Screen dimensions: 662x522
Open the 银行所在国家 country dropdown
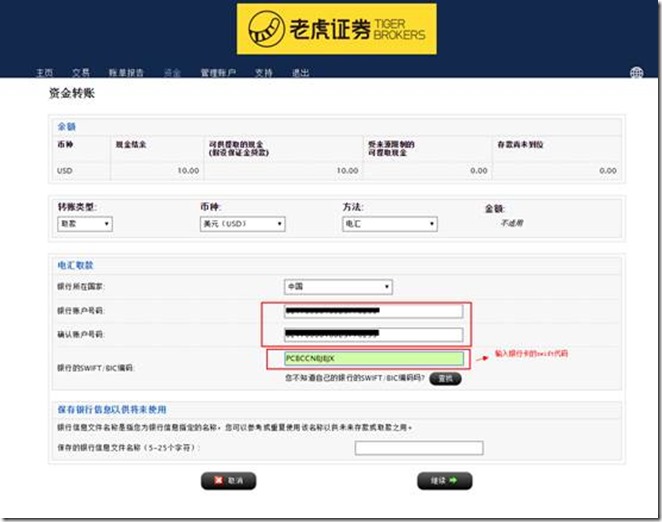click(x=338, y=287)
